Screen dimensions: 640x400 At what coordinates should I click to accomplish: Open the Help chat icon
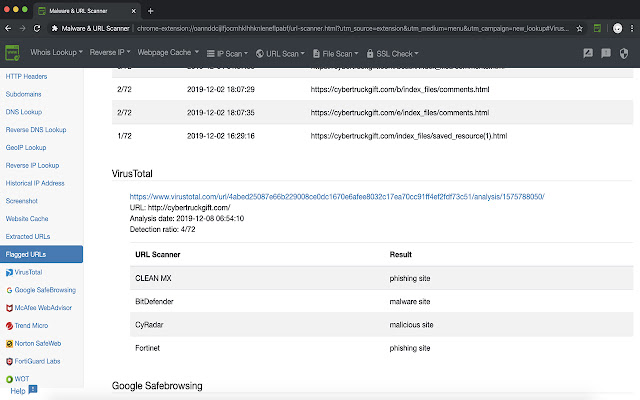coord(33,389)
